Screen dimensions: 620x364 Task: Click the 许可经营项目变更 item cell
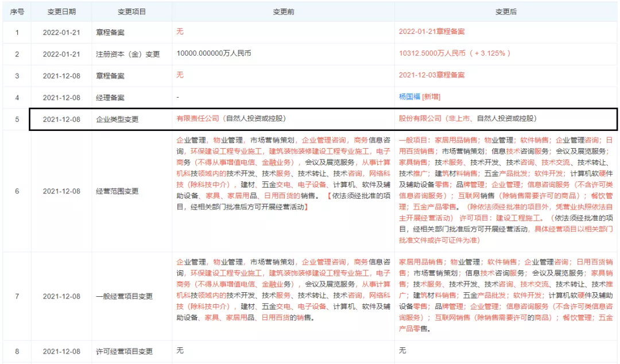pos(124,352)
